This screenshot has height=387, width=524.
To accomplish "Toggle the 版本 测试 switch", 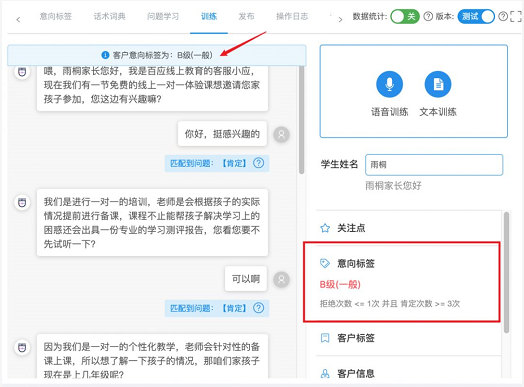I will 476,16.
